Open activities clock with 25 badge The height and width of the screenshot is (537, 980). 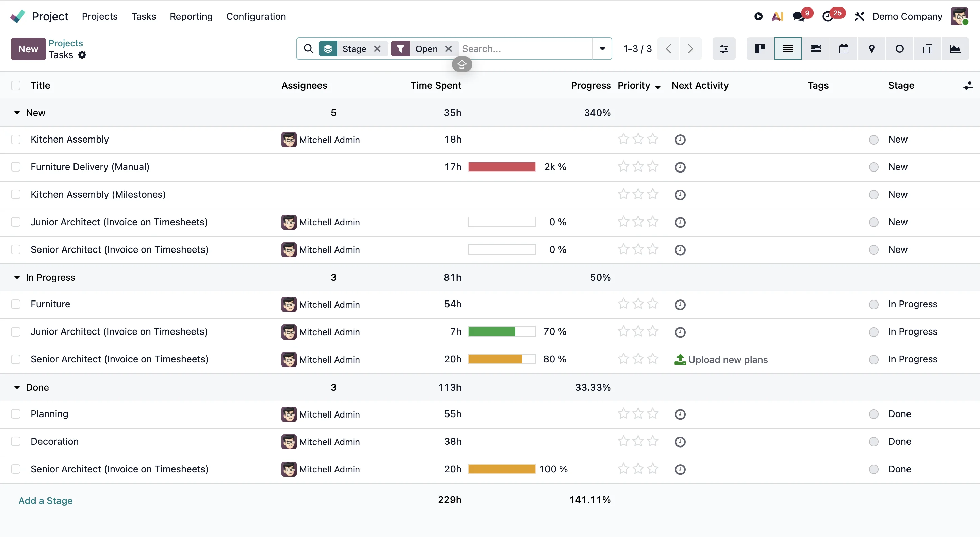(828, 16)
